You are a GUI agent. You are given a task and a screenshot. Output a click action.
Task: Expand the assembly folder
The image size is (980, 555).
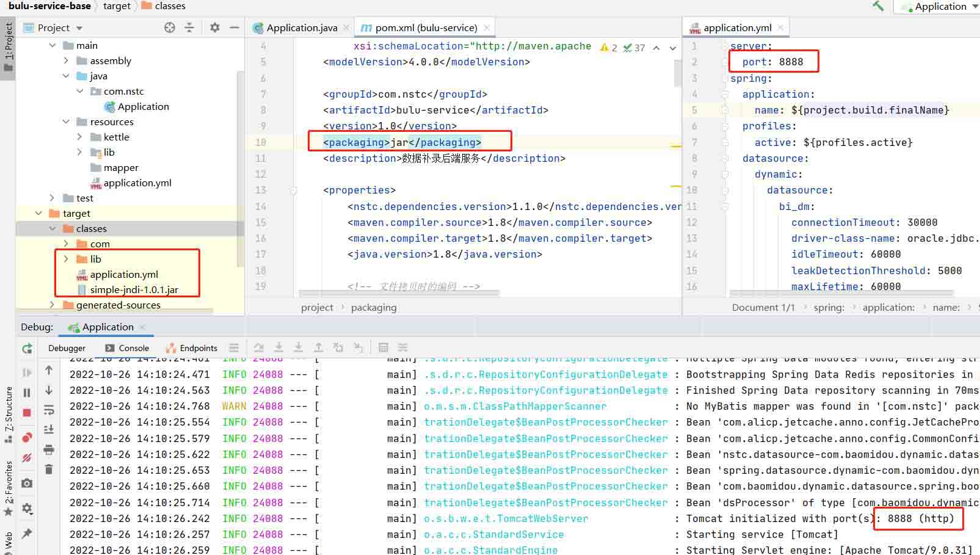[66, 60]
